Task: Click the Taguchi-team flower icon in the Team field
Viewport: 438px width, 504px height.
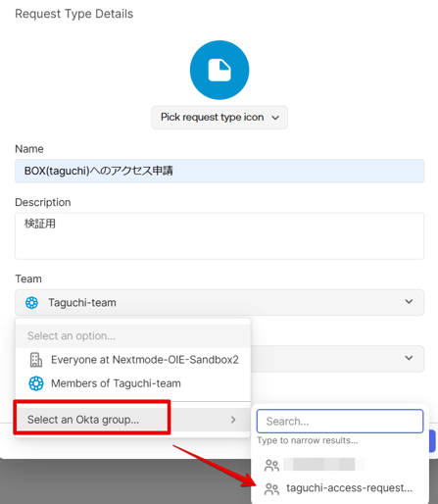Action: [31, 303]
